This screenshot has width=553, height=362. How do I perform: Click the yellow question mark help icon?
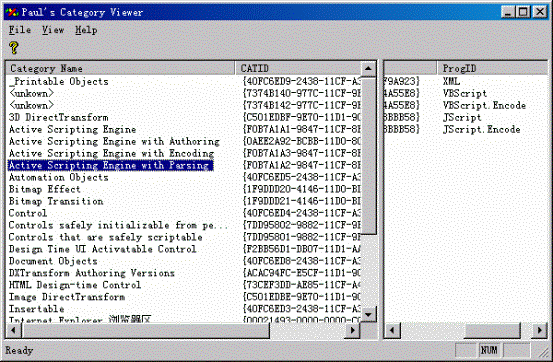14,48
